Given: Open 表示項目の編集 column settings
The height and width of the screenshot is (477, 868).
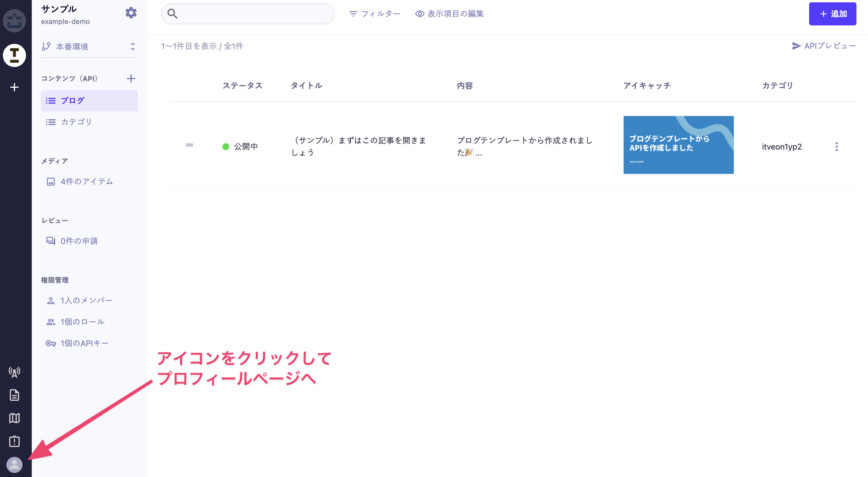Looking at the screenshot, I should [450, 14].
